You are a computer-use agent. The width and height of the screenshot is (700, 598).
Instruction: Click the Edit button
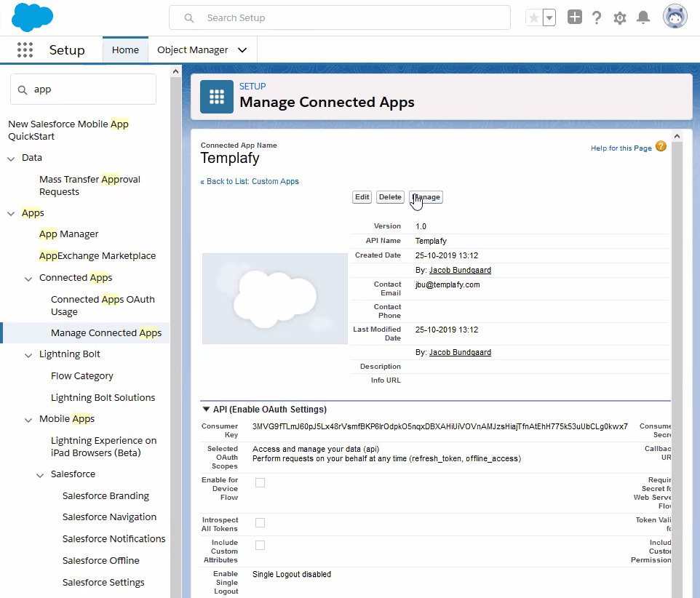click(362, 197)
